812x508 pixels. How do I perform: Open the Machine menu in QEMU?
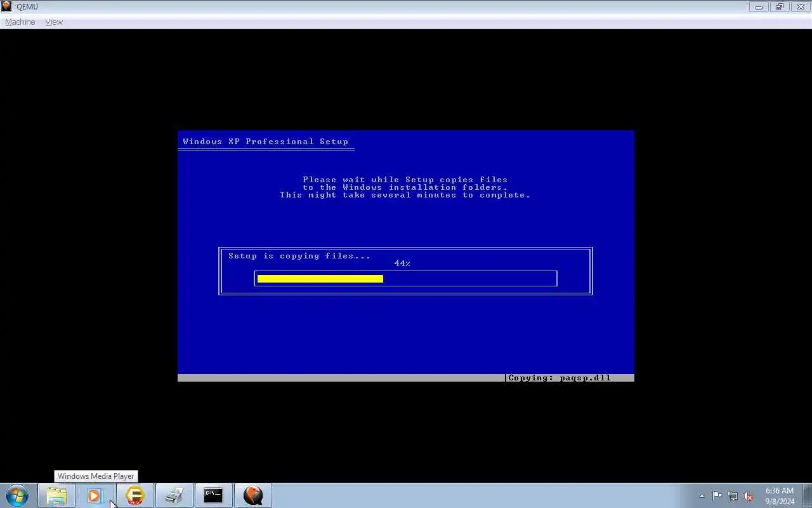tap(20, 22)
